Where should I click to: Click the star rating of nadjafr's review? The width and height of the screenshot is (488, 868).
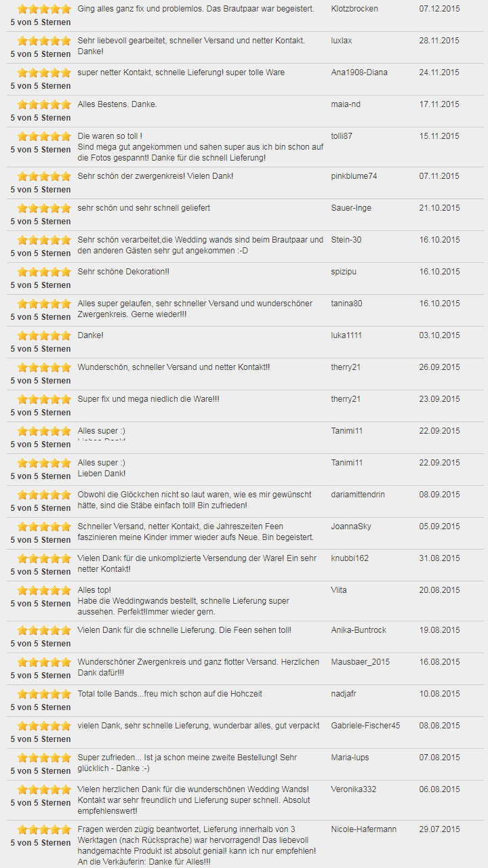pyautogui.click(x=44, y=695)
